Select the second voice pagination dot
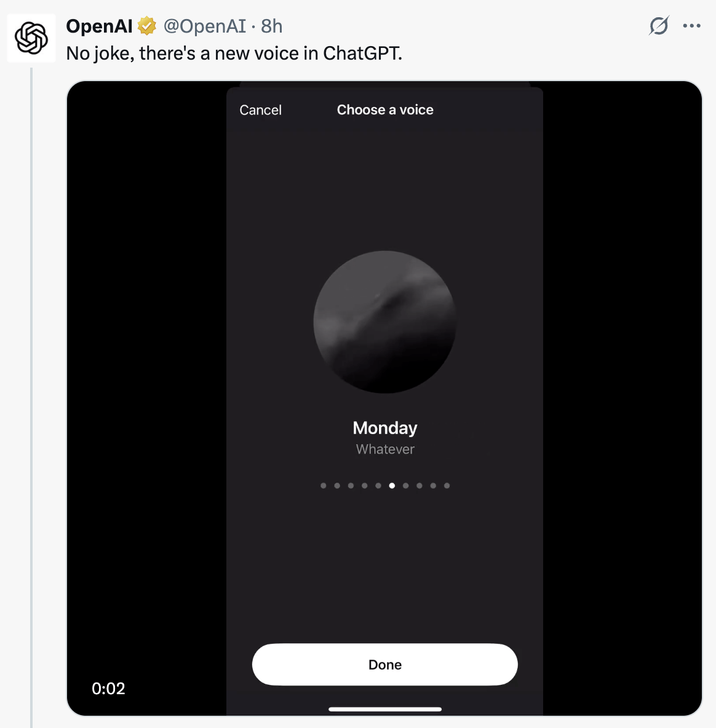The width and height of the screenshot is (716, 728). pyautogui.click(x=337, y=486)
